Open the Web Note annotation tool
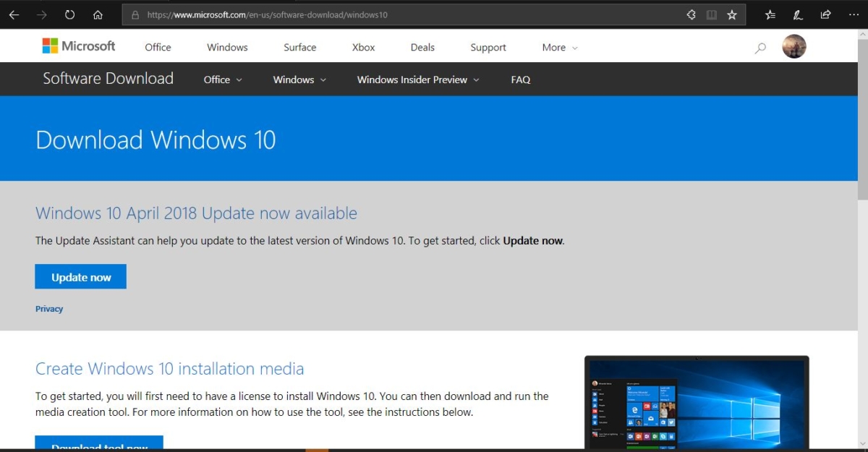Viewport: 868px width, 452px height. [797, 14]
